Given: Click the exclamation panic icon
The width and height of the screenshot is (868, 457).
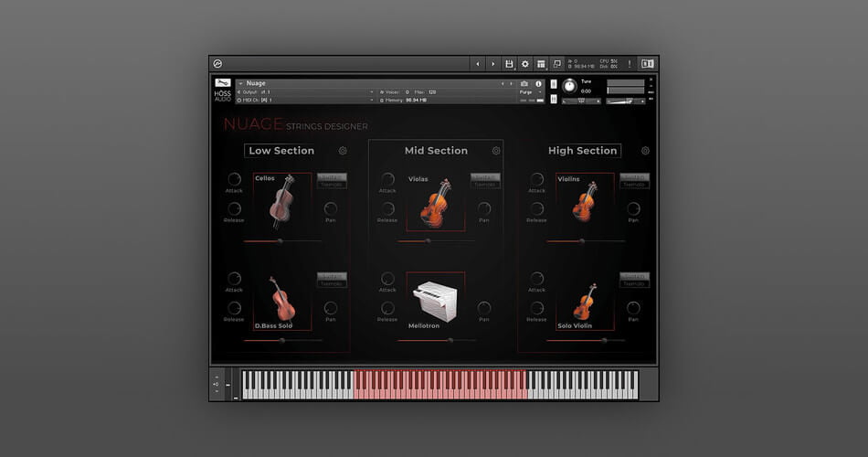Looking at the screenshot, I should pyautogui.click(x=630, y=64).
